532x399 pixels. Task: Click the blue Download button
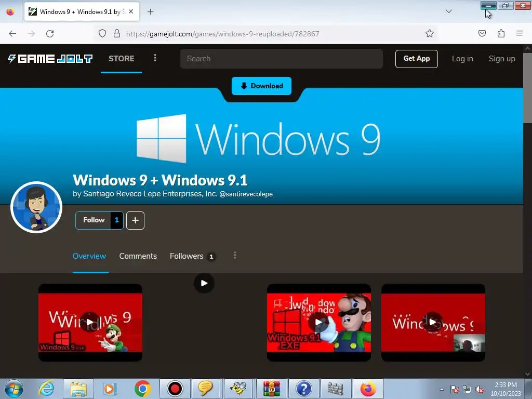point(262,86)
